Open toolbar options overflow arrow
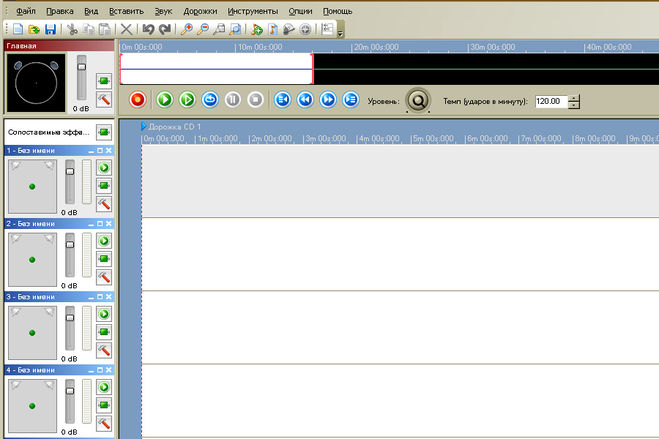Image resolution: width=659 pixels, height=439 pixels. coord(341,33)
